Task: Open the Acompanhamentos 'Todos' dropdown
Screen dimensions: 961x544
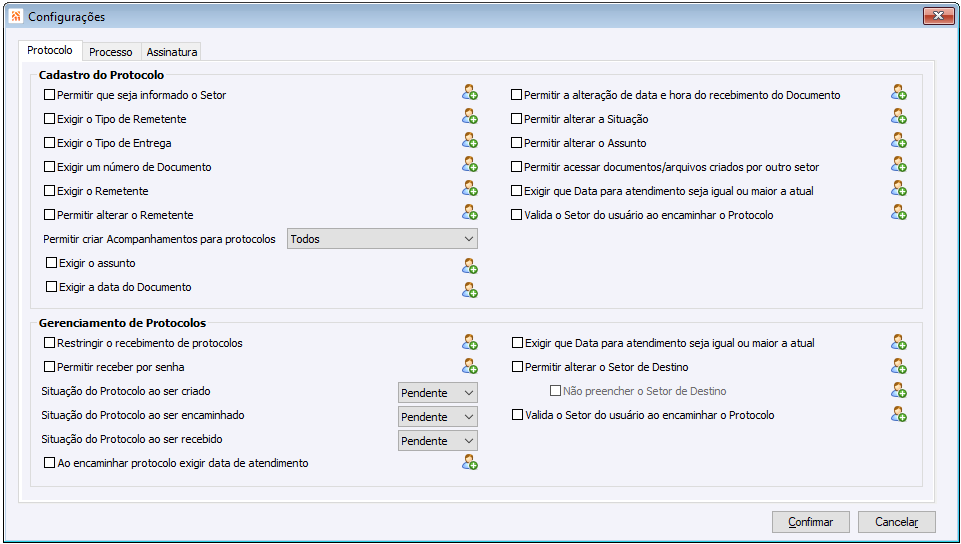Action: [x=382, y=239]
